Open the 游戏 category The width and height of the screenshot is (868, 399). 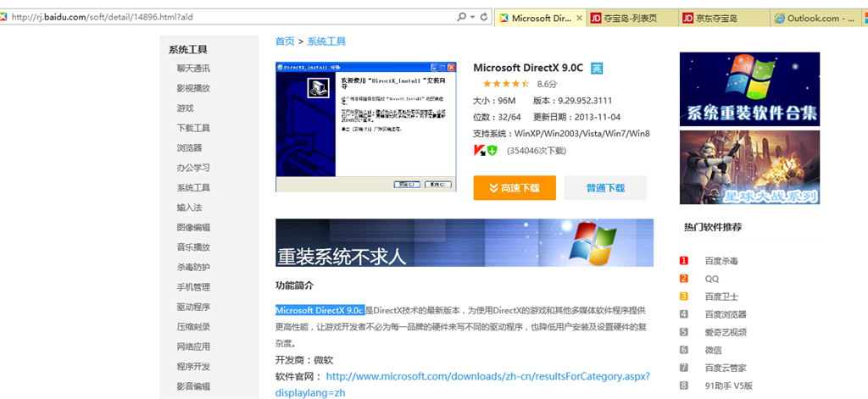(x=185, y=108)
